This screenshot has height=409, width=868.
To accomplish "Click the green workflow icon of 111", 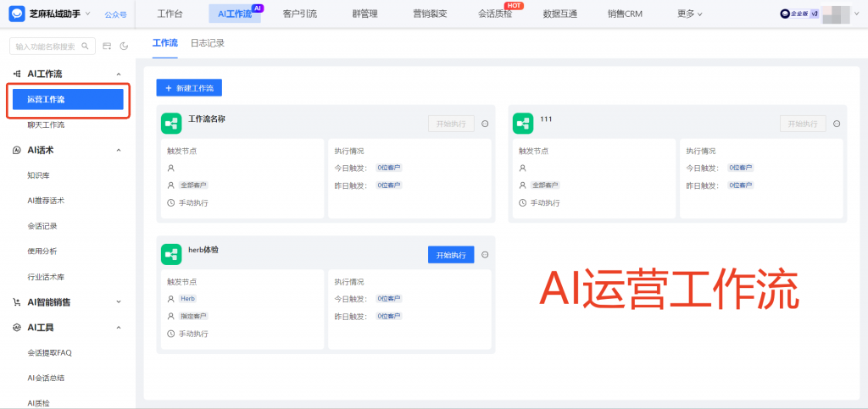I will 523,124.
